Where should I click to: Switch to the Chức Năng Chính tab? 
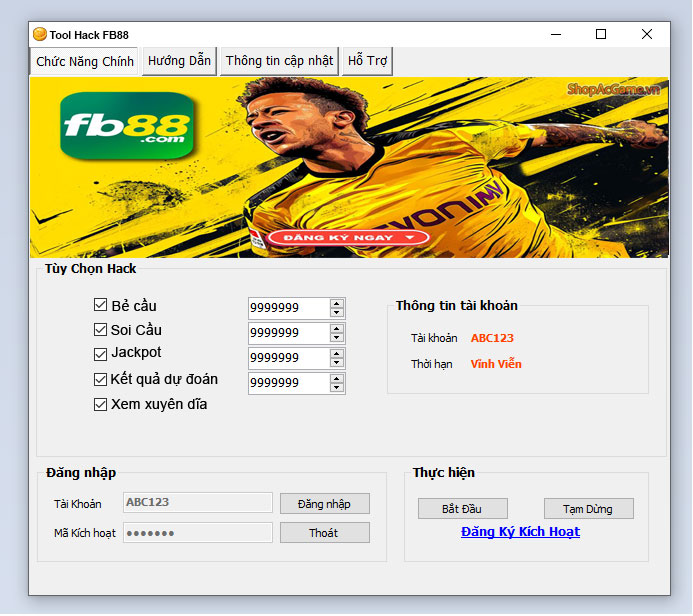pos(84,61)
